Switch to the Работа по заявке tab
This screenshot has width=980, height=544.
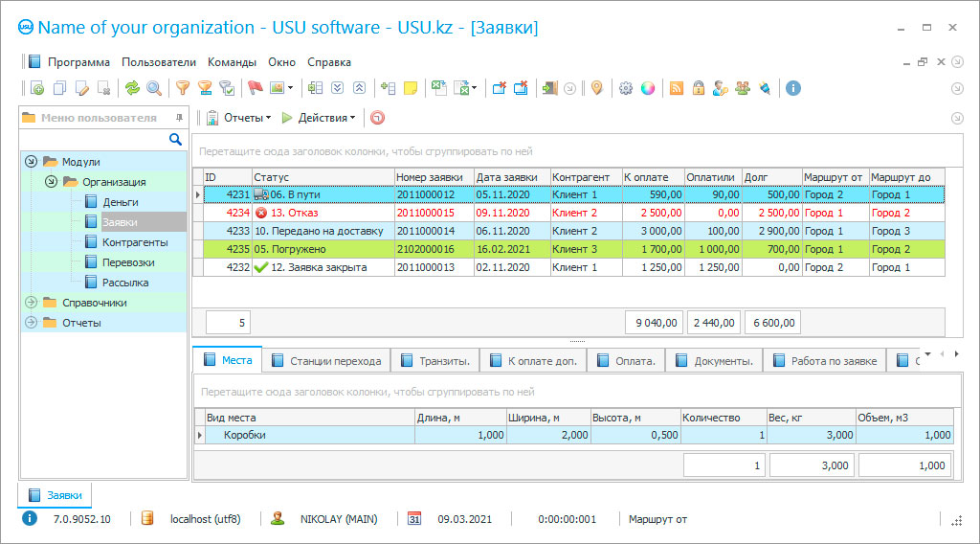coord(825,361)
